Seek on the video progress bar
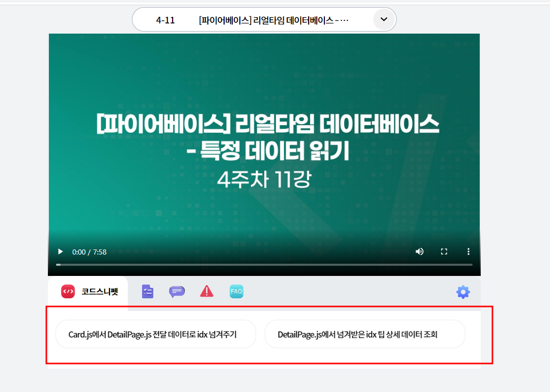Viewport: 550px width, 392px height. tap(264, 265)
